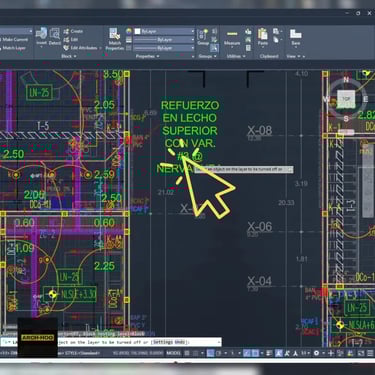
Task: Click the X-06 axis label in drawing
Action: coord(259,227)
